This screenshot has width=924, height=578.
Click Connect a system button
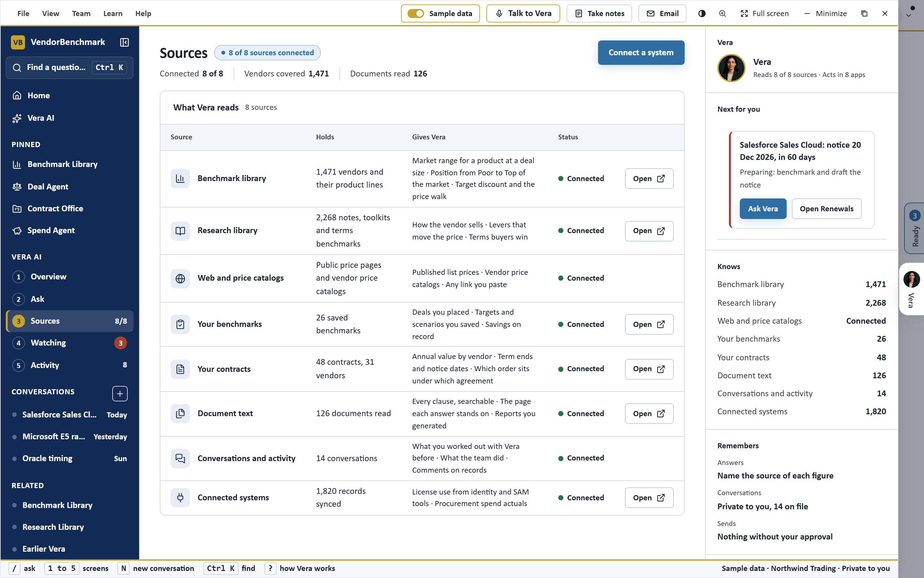[641, 53]
